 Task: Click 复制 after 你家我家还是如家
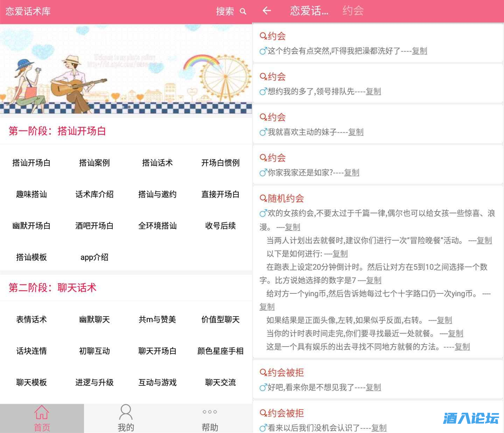pyautogui.click(x=351, y=173)
